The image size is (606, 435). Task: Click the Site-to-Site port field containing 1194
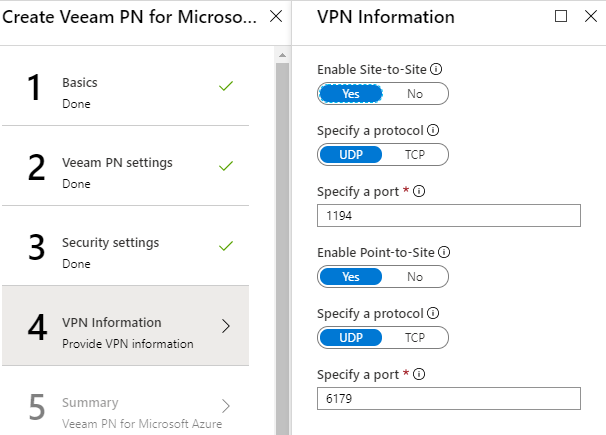tap(449, 216)
